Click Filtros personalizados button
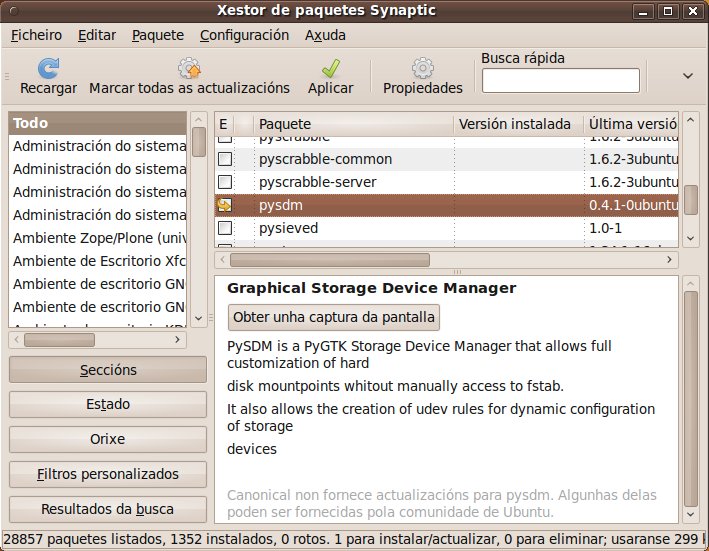Screen dimensions: 709x551 click(x=108, y=474)
